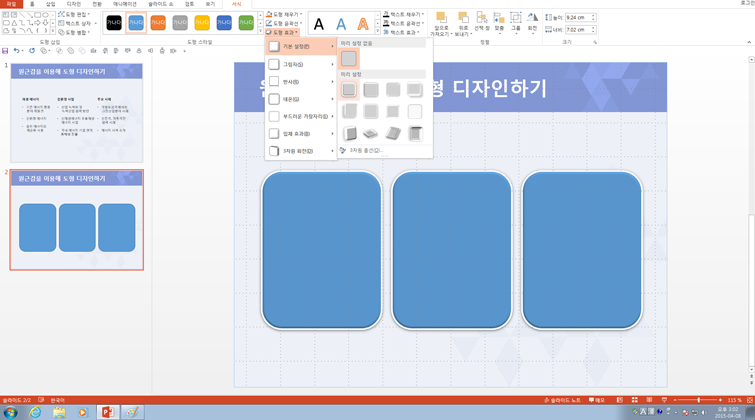This screenshot has width=755, height=420.
Task: Open the Shadow (그림자) submenu
Action: click(301, 64)
